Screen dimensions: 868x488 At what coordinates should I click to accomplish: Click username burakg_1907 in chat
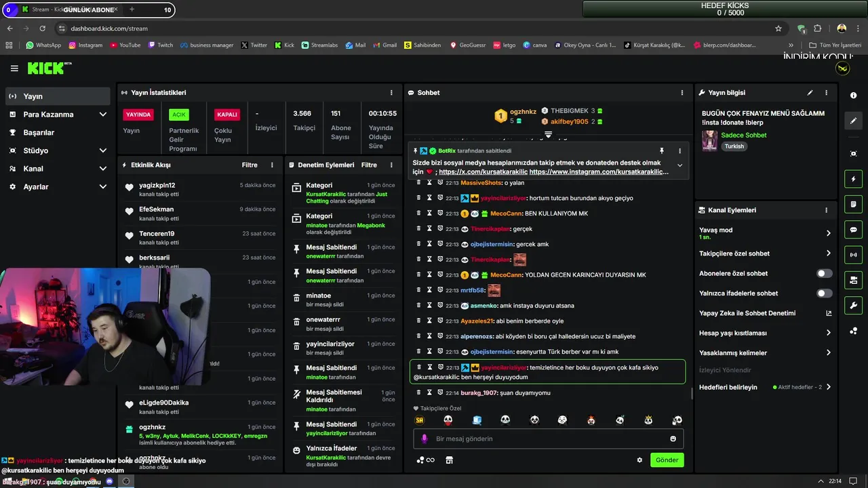tap(479, 393)
